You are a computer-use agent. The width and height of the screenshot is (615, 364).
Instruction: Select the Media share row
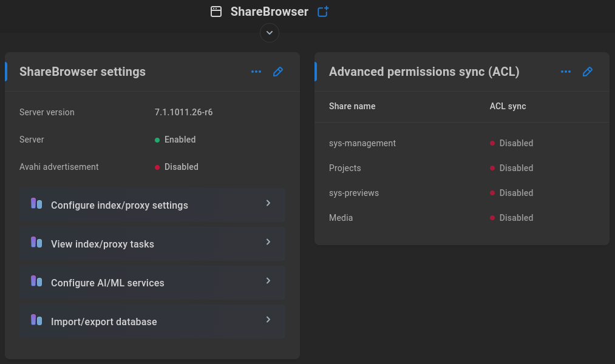461,217
